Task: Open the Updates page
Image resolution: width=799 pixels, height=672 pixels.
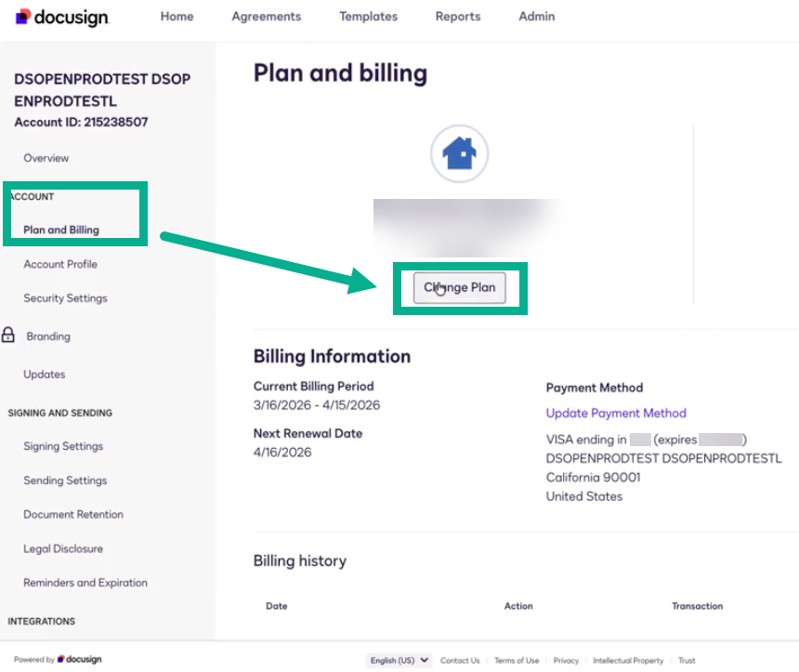Action: 45,375
